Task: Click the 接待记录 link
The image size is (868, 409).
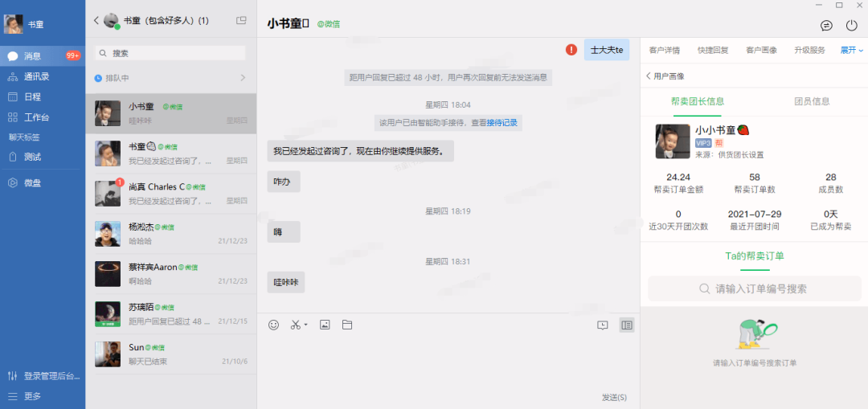Action: tap(502, 123)
